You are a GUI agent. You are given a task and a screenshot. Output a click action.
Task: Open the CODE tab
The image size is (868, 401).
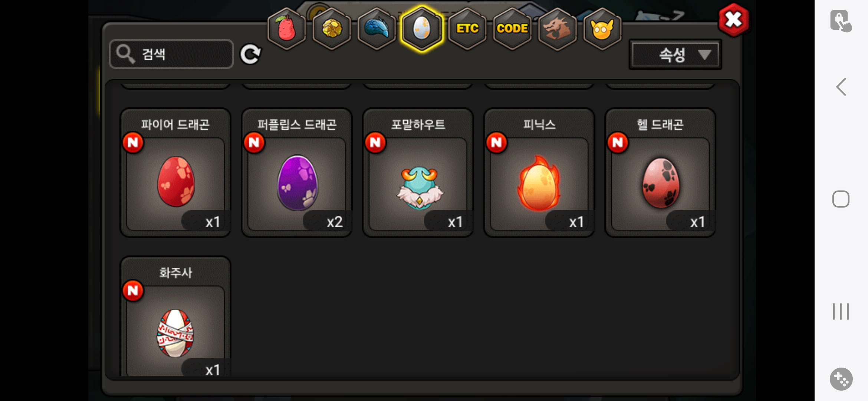coord(512,28)
